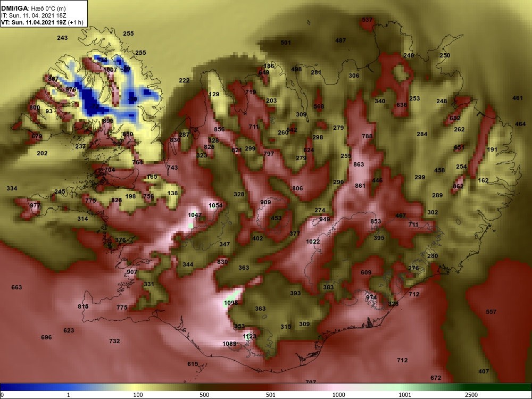Click the map value '407'
The image size is (532, 399).
(484, 371)
